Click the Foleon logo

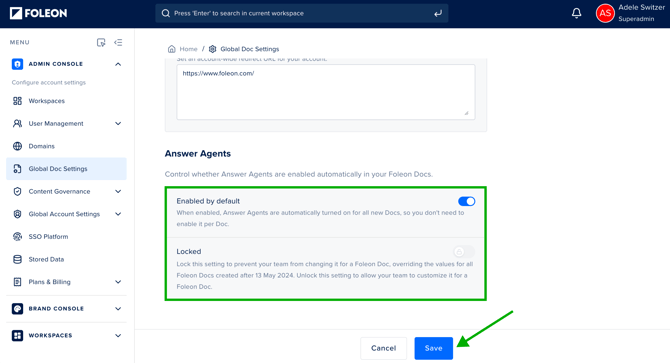(x=38, y=13)
